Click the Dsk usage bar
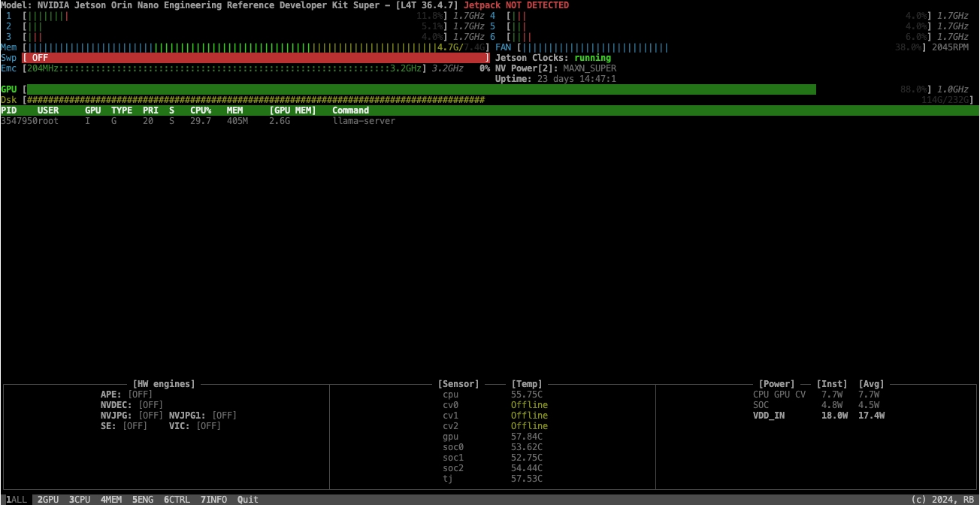Image resolution: width=980 pixels, height=505 pixels. pos(256,100)
